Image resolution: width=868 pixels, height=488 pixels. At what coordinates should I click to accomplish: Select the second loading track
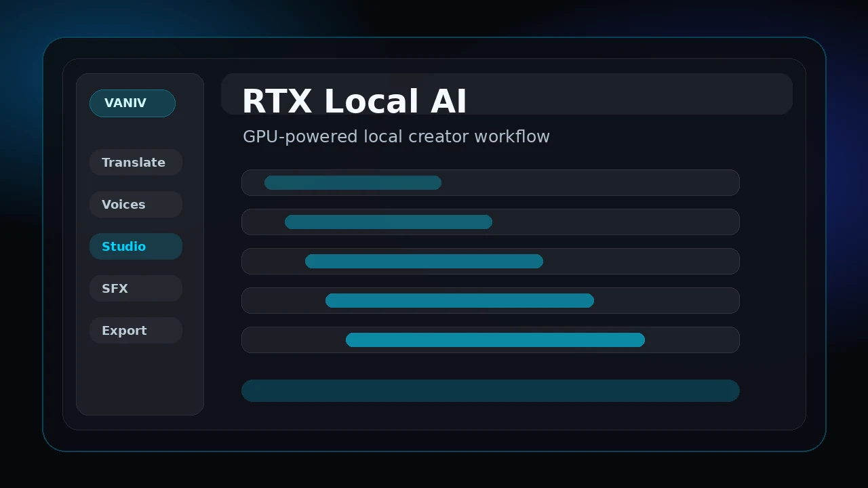(490, 222)
